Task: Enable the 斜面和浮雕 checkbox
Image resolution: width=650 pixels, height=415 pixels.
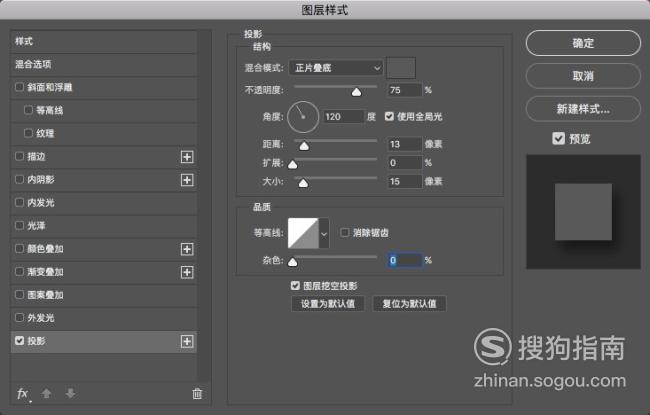Action: 19,87
